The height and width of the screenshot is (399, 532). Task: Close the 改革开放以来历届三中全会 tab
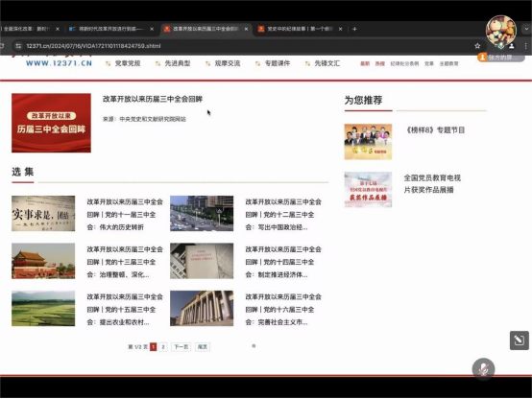(246, 29)
